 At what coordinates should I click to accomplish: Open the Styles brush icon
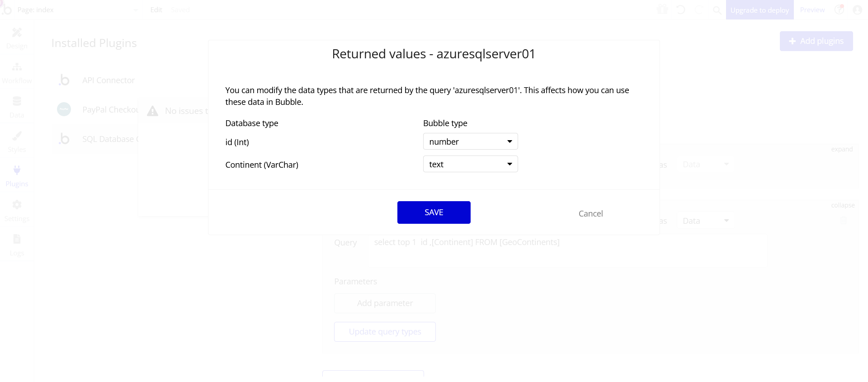click(17, 136)
